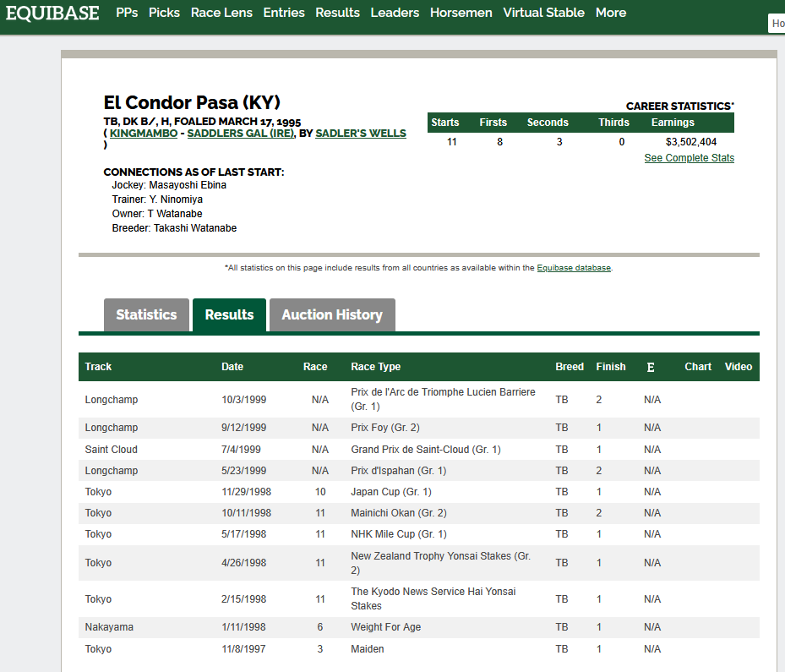The image size is (785, 672).
Task: Click Japan Cup (Gr. 1) race
Action: (x=391, y=492)
